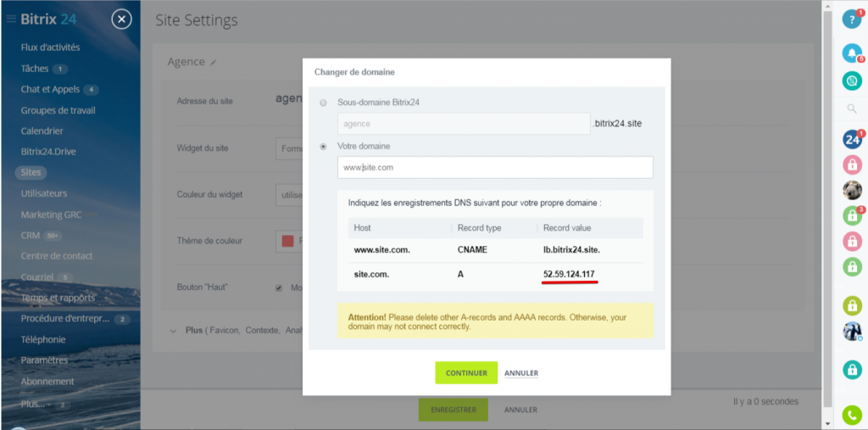Select the Votre domaine radio button

[323, 147]
